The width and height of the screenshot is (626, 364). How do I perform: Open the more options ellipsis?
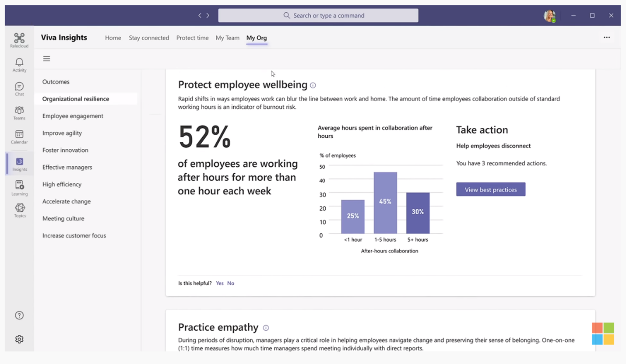(607, 37)
